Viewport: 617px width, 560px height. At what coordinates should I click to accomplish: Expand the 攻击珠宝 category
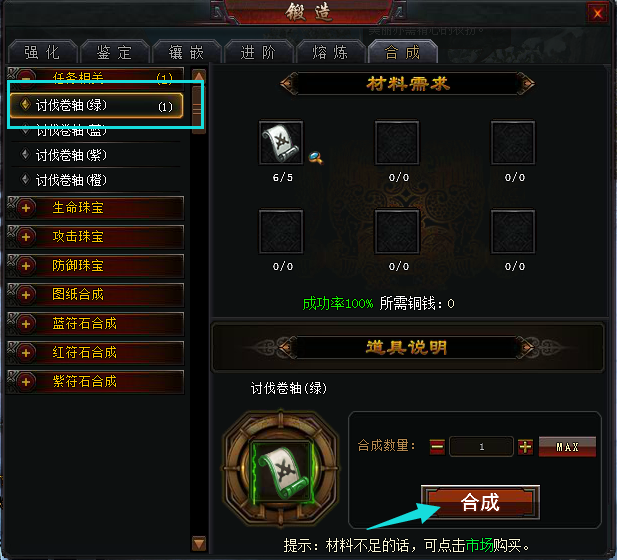pos(26,237)
